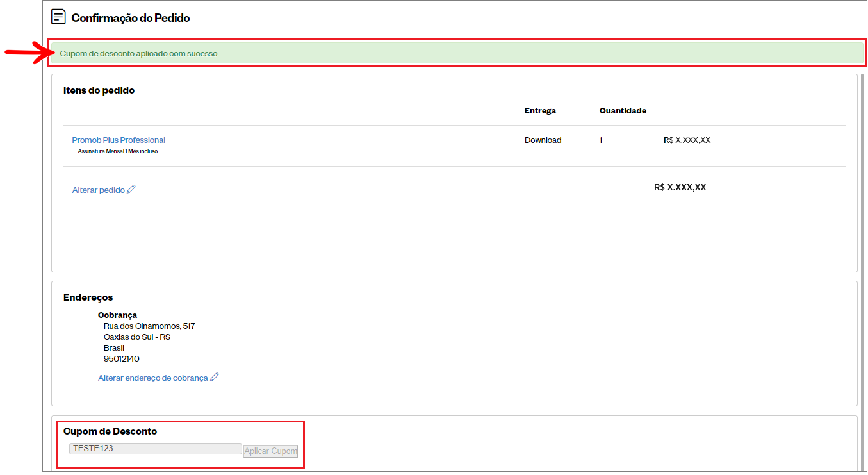Click the Assinatura Mensal subscription description text

[x=118, y=151]
